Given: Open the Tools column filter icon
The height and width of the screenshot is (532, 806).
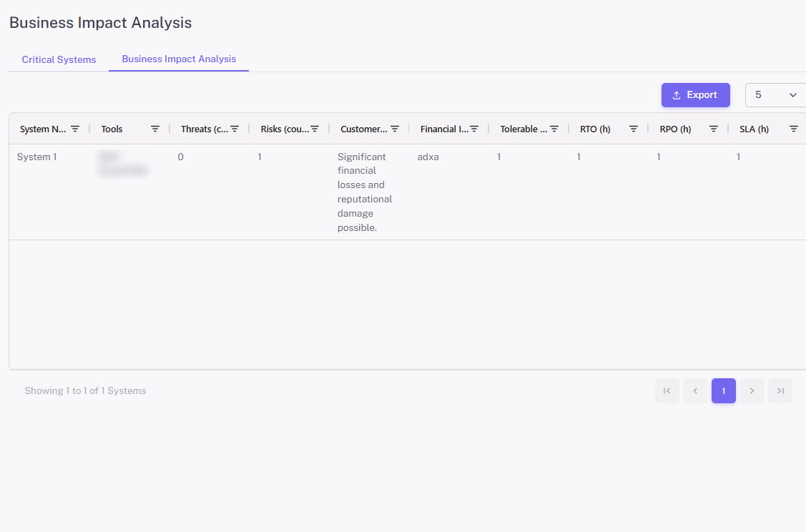Looking at the screenshot, I should pos(155,129).
